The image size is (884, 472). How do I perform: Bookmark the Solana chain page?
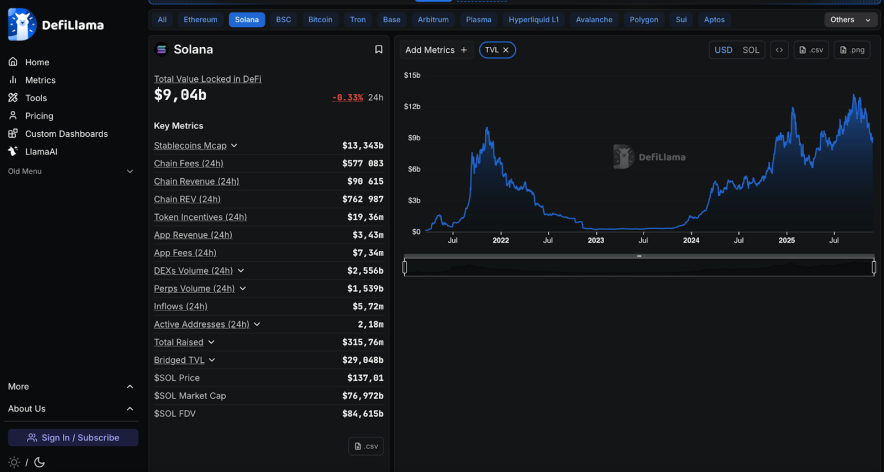pos(378,49)
